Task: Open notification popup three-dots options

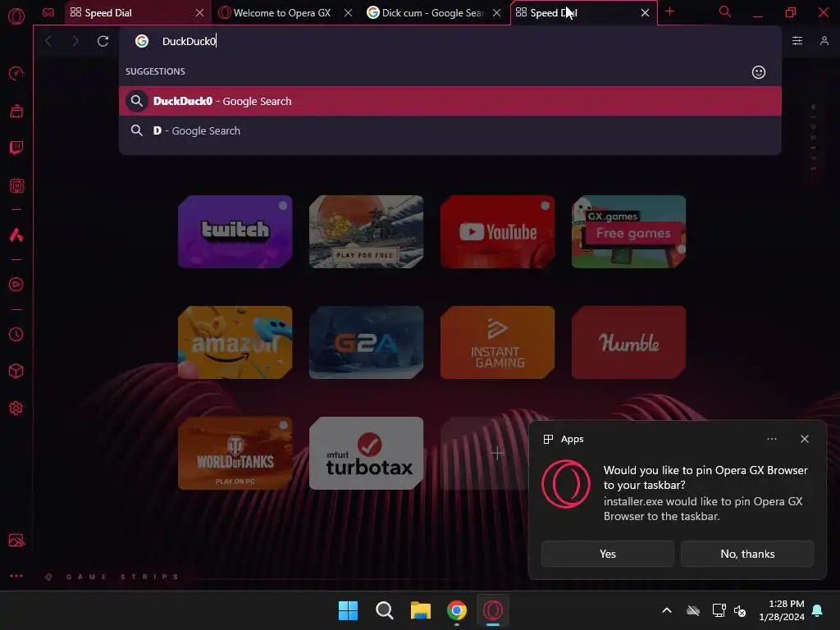Action: click(x=771, y=439)
